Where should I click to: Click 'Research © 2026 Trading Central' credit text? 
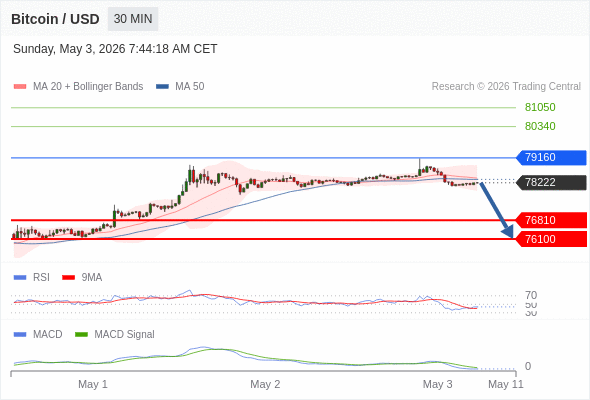pyautogui.click(x=506, y=87)
